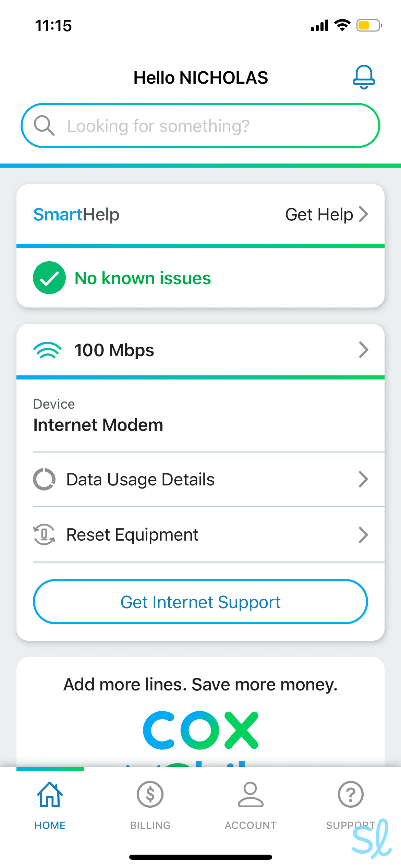401x868 pixels.
Task: Click the magnifying glass in the search bar
Action: pos(45,125)
